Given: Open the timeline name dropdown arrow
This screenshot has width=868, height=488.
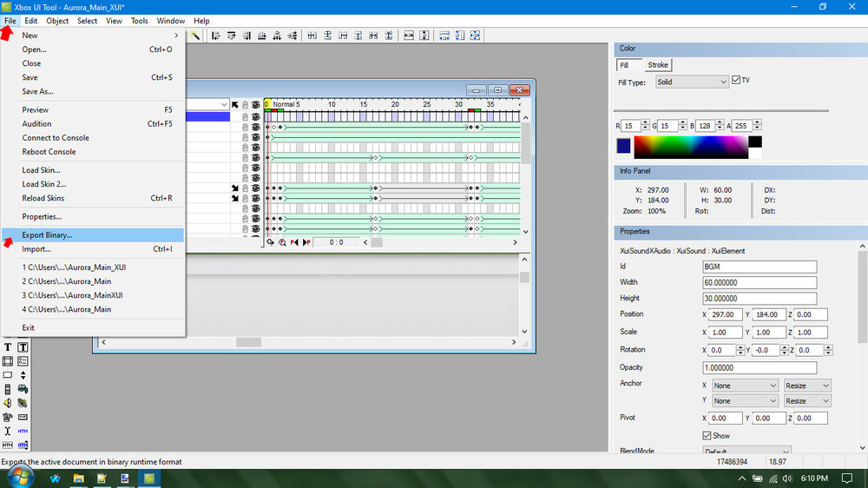Looking at the screenshot, I should click(224, 105).
